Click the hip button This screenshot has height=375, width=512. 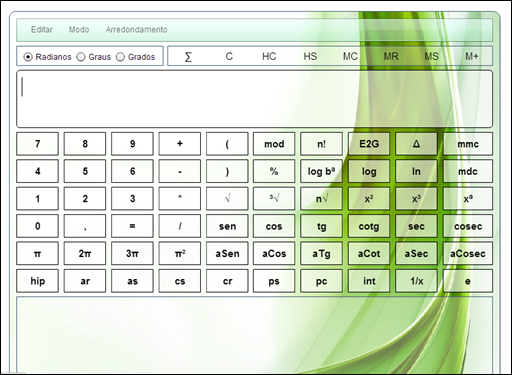[37, 281]
